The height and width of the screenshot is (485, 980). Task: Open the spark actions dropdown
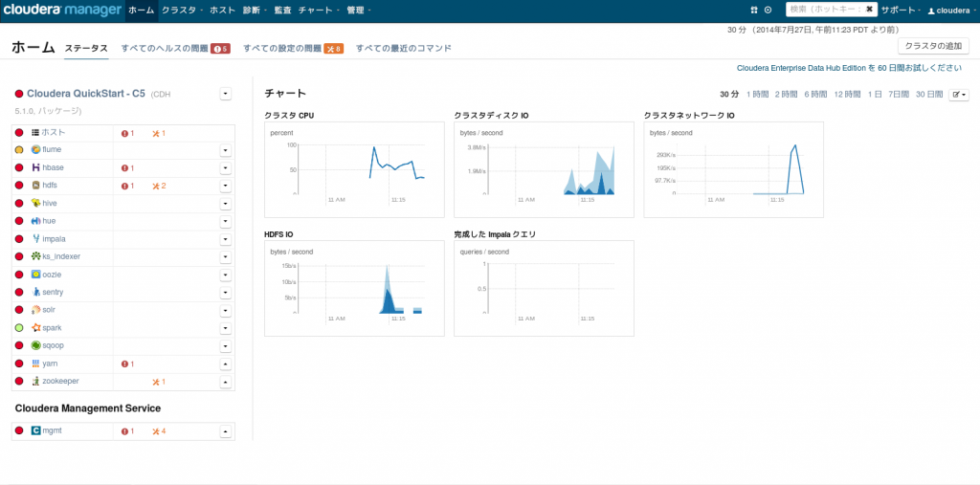pos(226,327)
